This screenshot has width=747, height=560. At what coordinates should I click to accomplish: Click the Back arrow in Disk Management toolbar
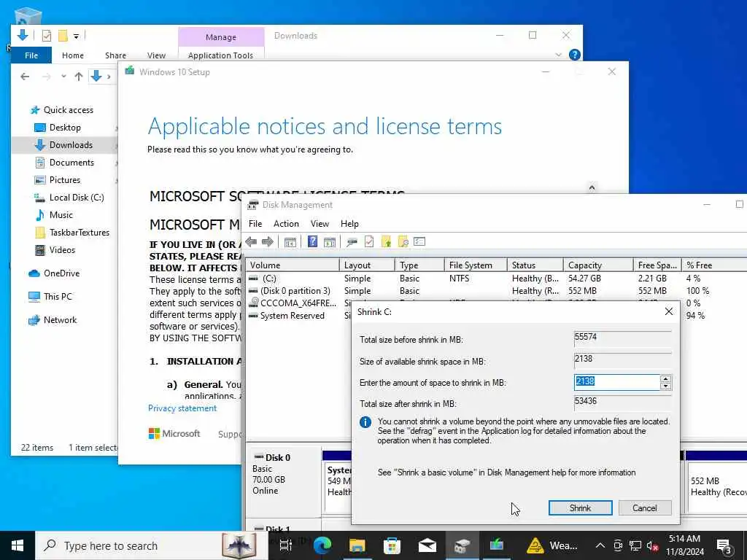[251, 242]
